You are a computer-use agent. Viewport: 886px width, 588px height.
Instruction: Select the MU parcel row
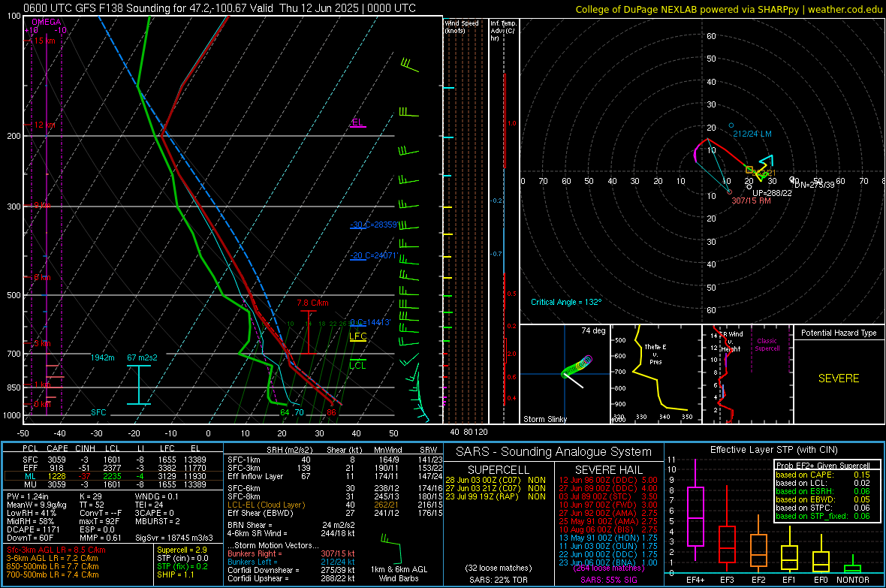coord(113,484)
